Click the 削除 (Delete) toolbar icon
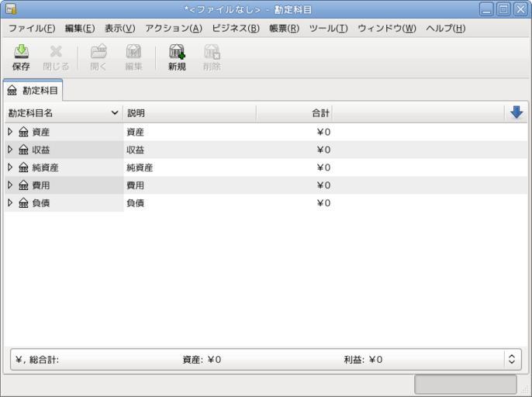This screenshot has width=532, height=397. [x=212, y=52]
